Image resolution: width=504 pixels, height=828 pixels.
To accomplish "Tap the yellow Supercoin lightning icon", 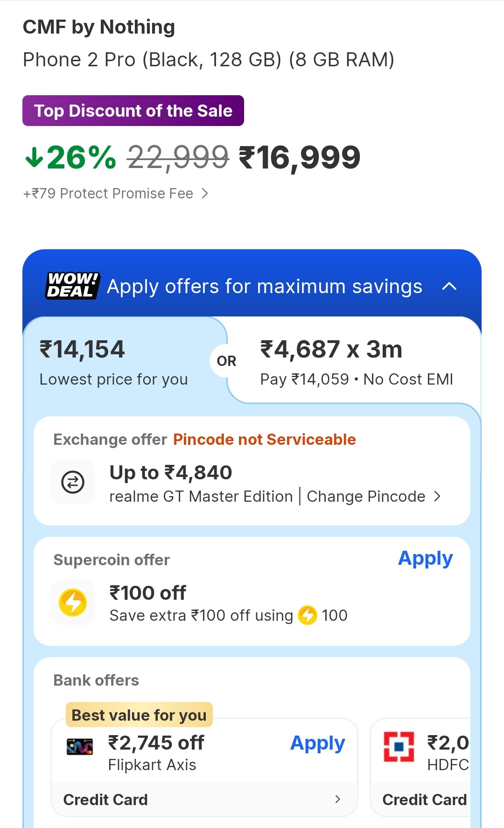I will coord(73,603).
